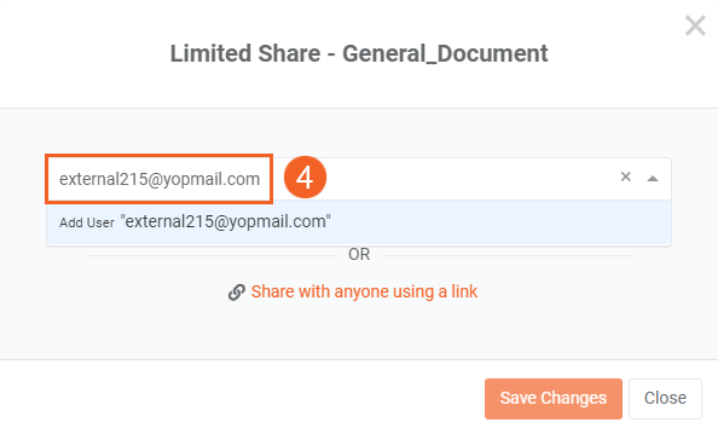Click the chain link icon
The image size is (718, 436).
tap(236, 292)
